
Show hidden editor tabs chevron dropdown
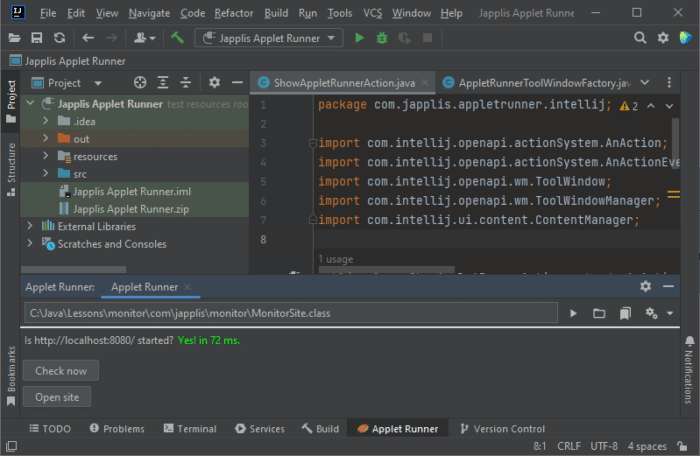pos(645,82)
